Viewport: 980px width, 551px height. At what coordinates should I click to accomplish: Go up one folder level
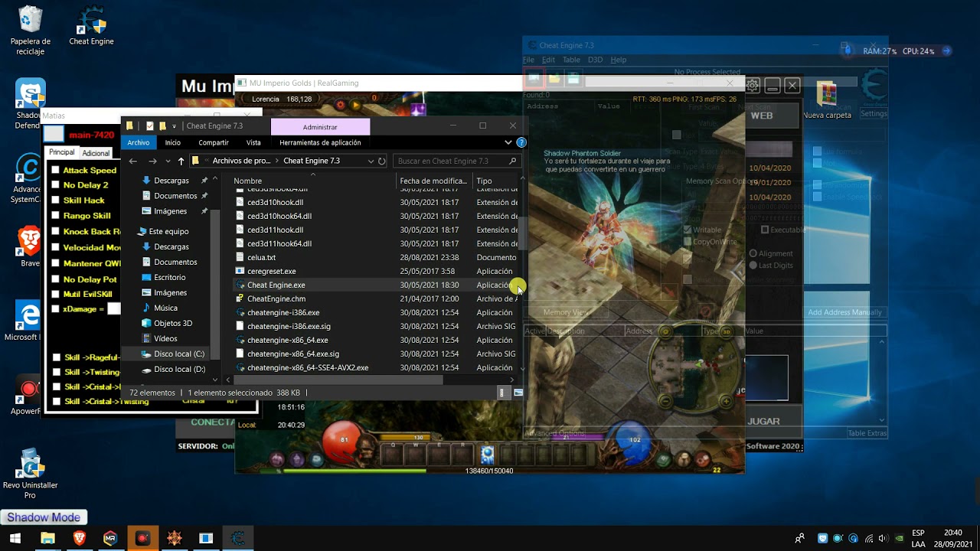(181, 161)
